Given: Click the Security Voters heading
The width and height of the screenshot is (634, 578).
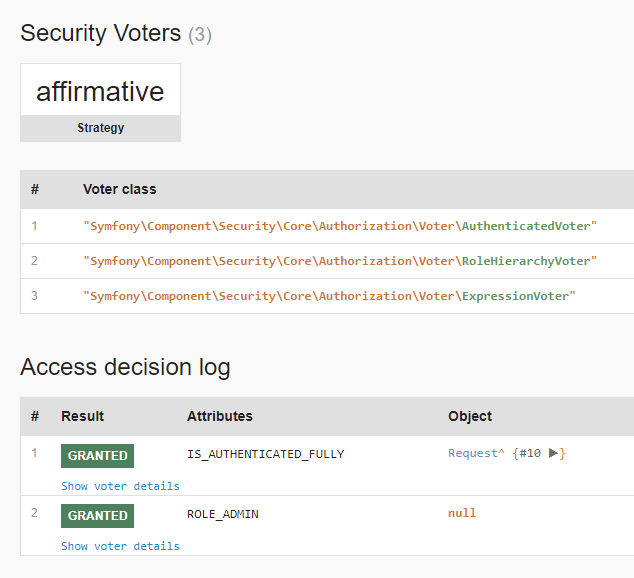Looking at the screenshot, I should tap(100, 33).
